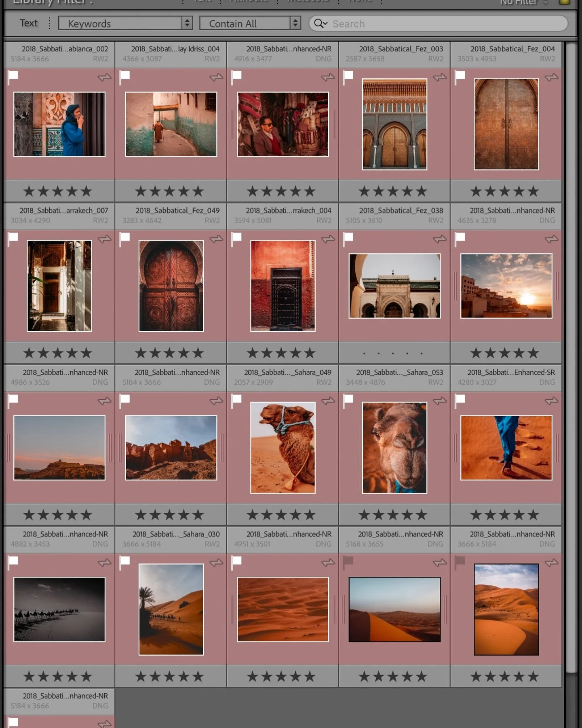This screenshot has height=728, width=582.
Task: Click the metadata arrow icon on Moulay Idriss_004 cell
Action: pos(216,77)
